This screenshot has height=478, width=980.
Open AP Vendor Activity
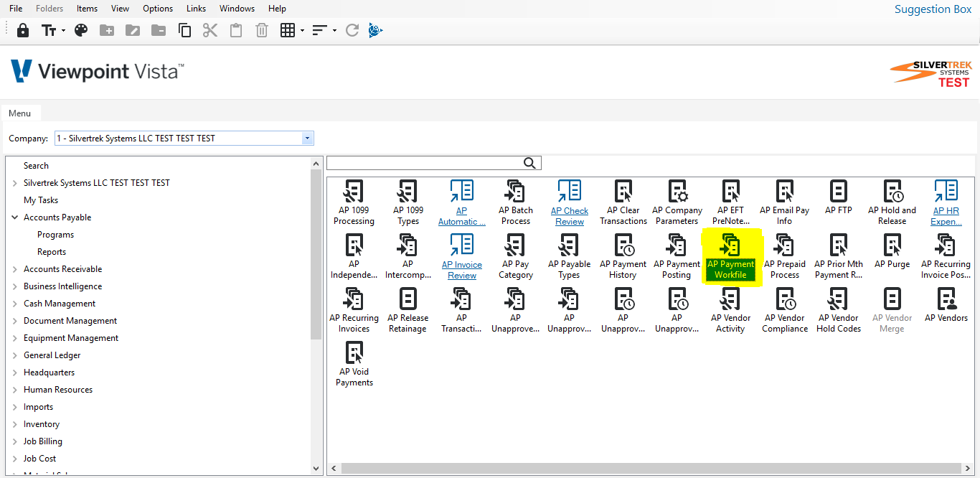pos(730,311)
